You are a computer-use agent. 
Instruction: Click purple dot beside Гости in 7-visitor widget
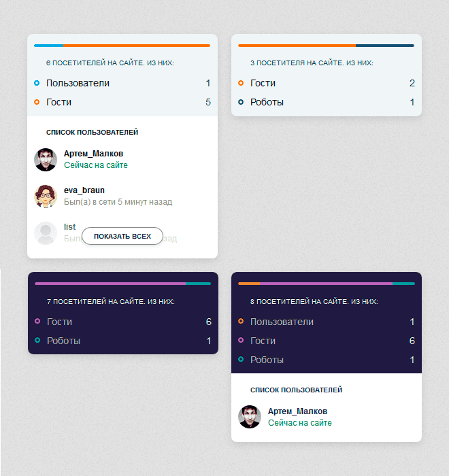tap(37, 322)
